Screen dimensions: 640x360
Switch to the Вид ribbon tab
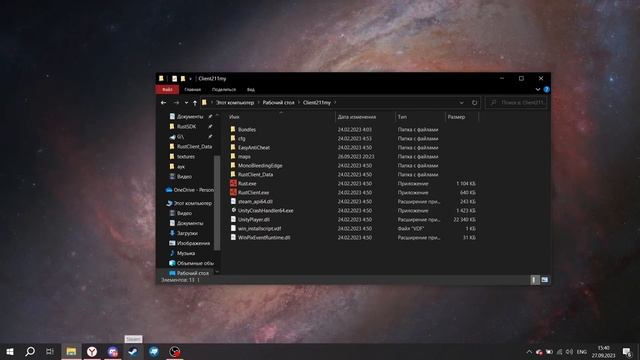coord(251,89)
